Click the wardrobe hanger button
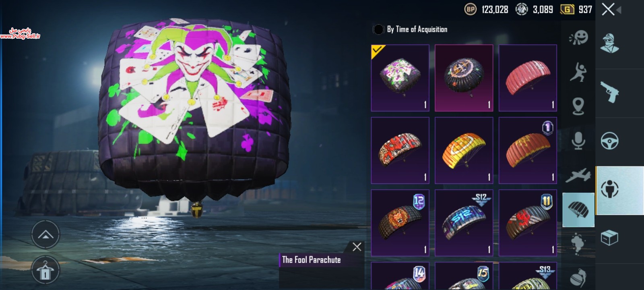This screenshot has height=290, width=644. tap(45, 271)
